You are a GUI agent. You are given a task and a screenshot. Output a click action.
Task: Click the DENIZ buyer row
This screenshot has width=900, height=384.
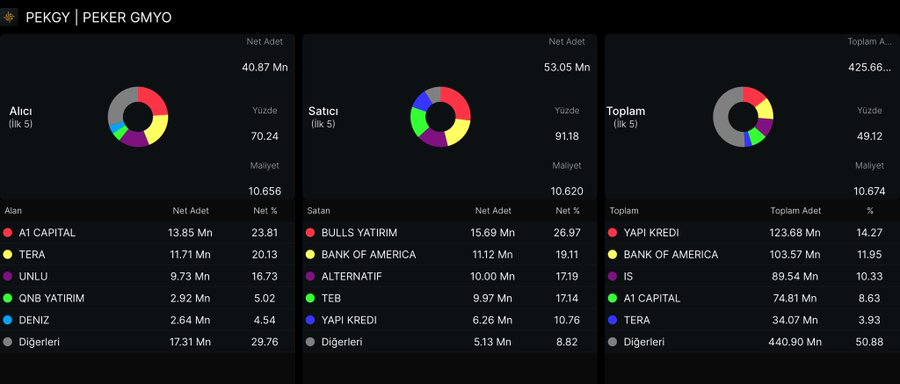tap(148, 320)
